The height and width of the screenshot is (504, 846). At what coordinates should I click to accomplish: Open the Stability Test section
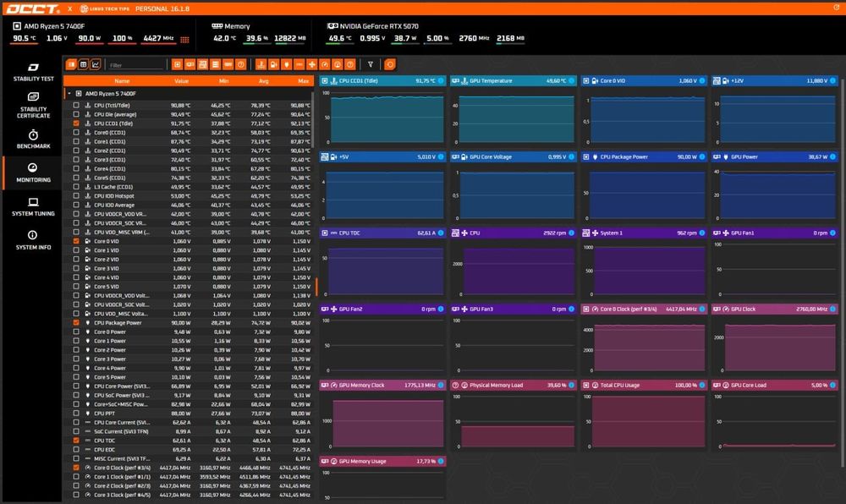(x=33, y=72)
